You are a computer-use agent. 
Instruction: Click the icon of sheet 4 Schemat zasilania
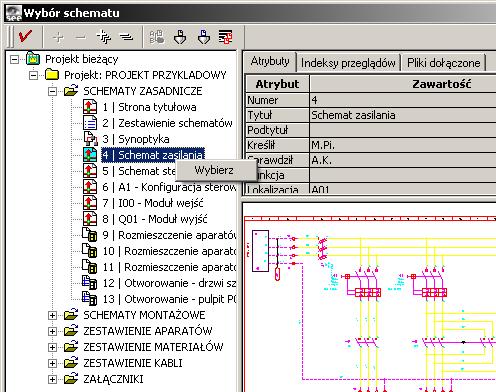point(90,155)
